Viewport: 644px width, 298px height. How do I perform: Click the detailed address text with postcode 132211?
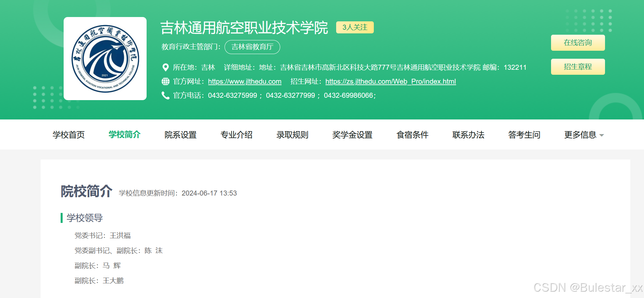click(x=375, y=67)
